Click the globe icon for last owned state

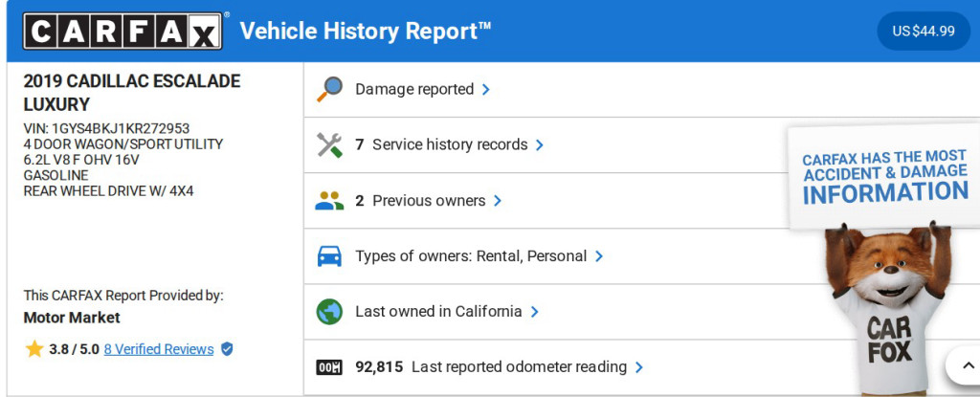click(329, 312)
